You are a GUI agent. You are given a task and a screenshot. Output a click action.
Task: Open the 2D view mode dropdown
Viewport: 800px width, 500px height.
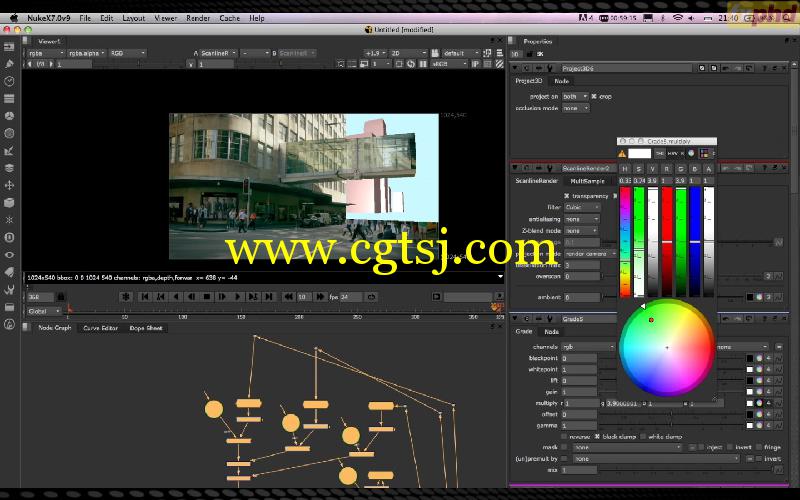click(x=408, y=53)
